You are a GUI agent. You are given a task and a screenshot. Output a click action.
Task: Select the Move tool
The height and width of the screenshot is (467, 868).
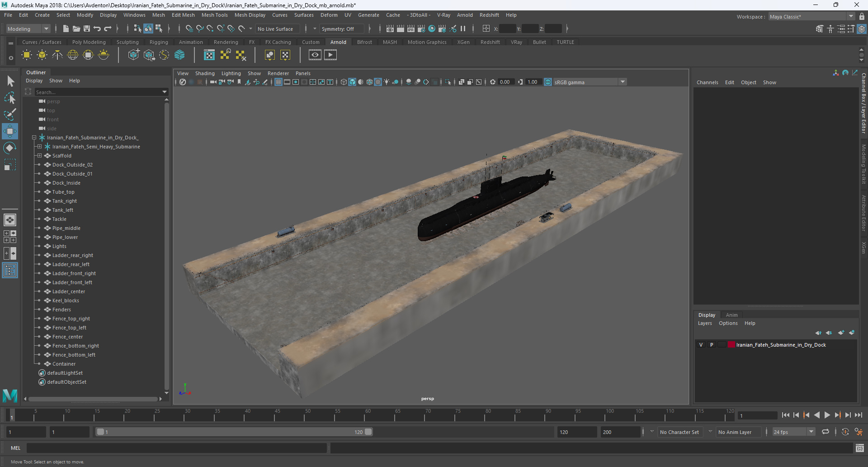pyautogui.click(x=10, y=131)
